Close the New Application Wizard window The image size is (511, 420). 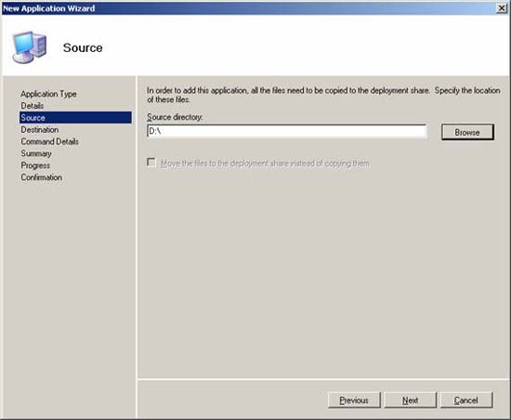(502, 8)
